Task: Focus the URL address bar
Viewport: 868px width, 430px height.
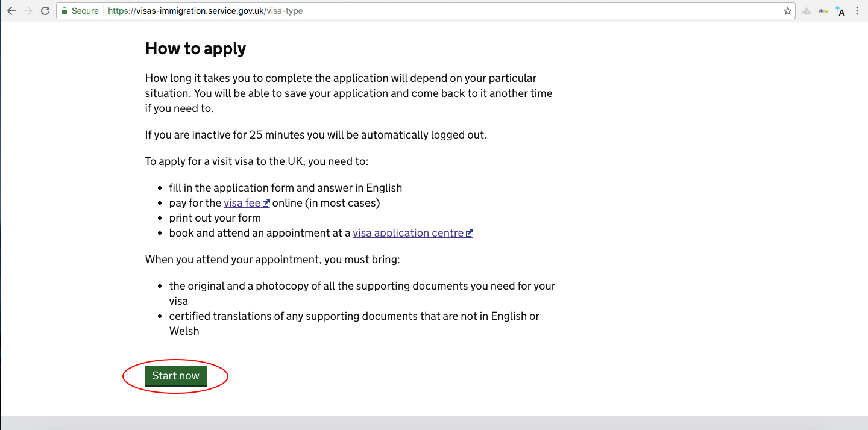Action: click(422, 11)
